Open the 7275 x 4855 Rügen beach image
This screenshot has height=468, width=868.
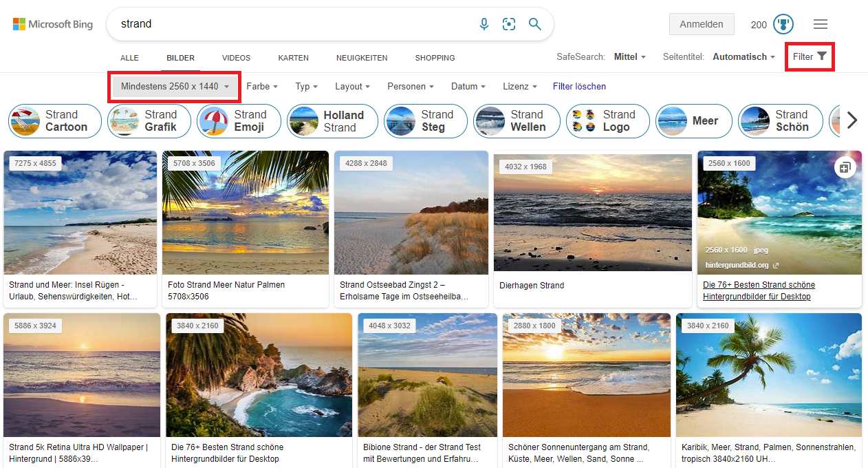tap(80, 213)
